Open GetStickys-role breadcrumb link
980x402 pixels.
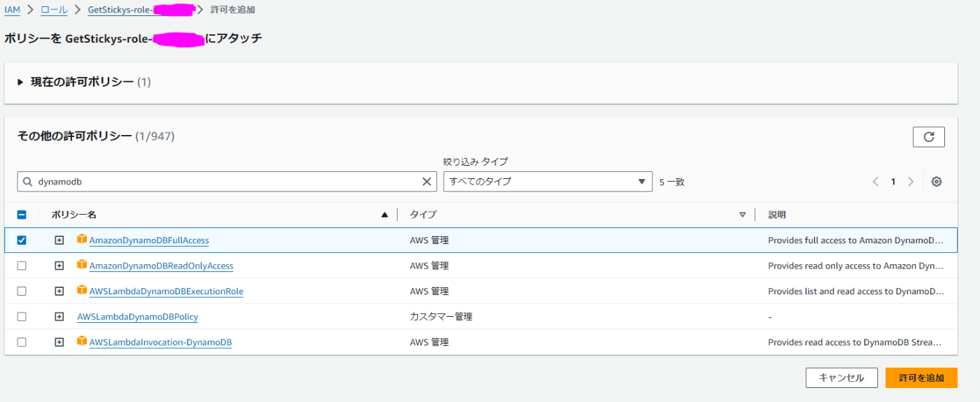point(140,10)
